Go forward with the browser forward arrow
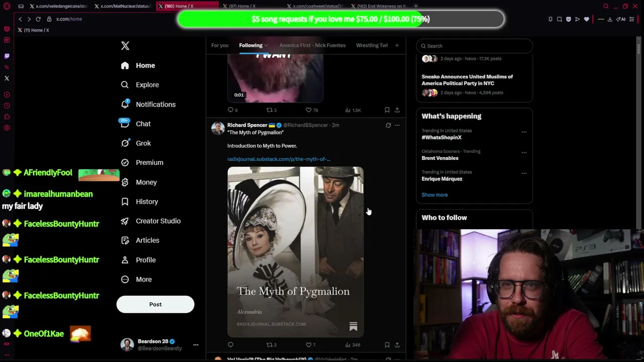This screenshot has width=644, height=362. pyautogui.click(x=29, y=19)
